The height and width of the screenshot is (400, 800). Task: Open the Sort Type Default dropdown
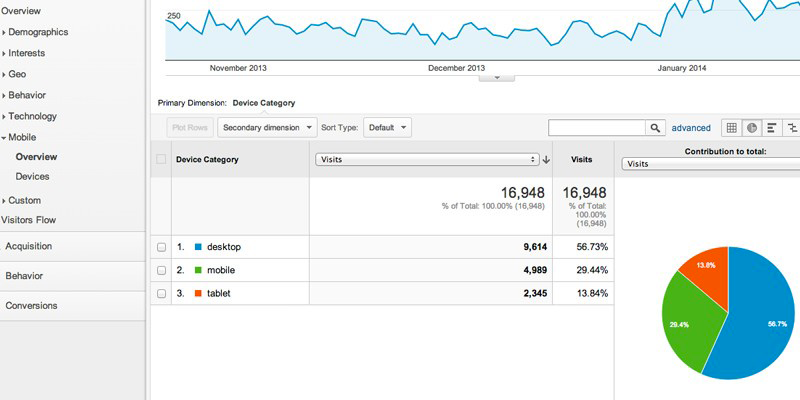tap(387, 128)
